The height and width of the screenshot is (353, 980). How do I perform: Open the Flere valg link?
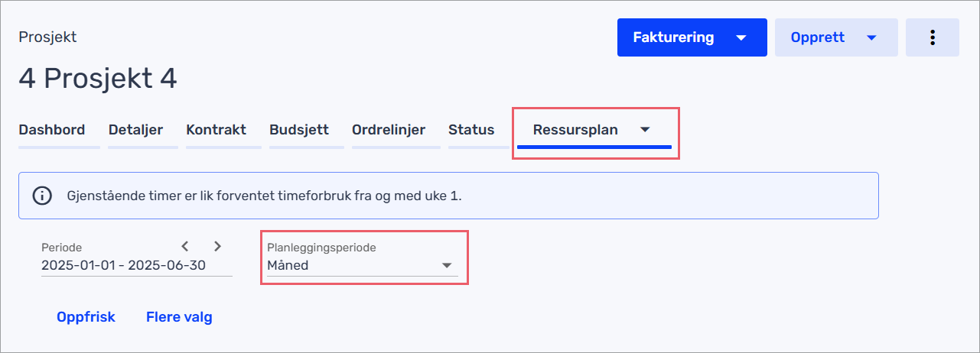coord(179,317)
